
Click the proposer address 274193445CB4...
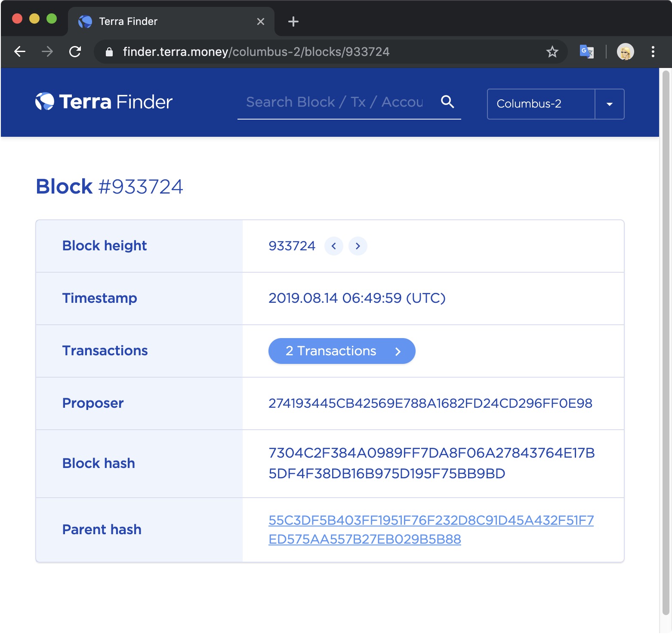click(x=430, y=403)
